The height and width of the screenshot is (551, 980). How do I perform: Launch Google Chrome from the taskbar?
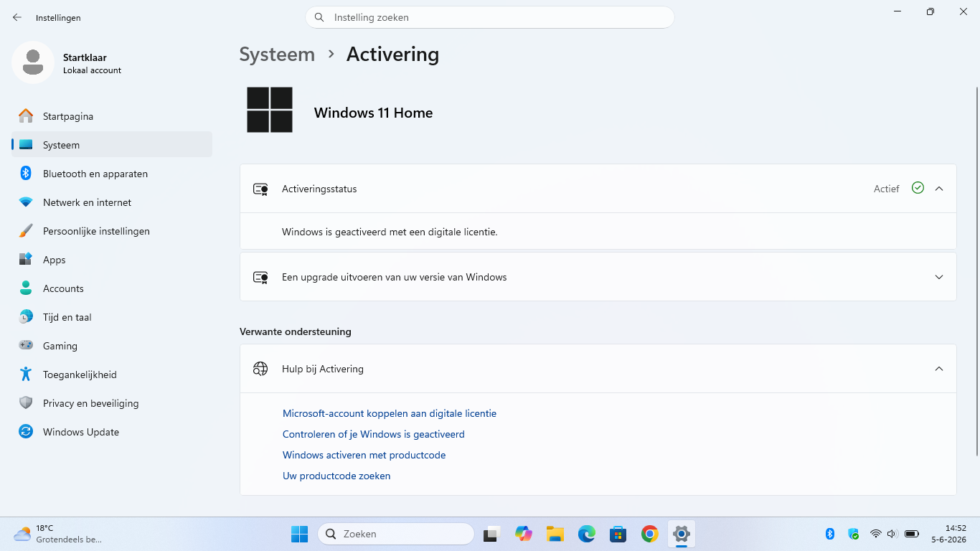[650, 534]
